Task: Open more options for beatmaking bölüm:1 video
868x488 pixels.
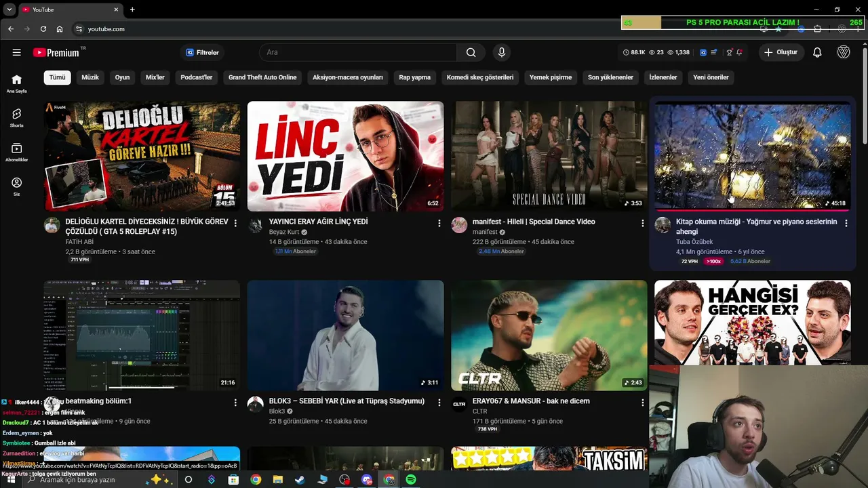Action: (x=235, y=403)
